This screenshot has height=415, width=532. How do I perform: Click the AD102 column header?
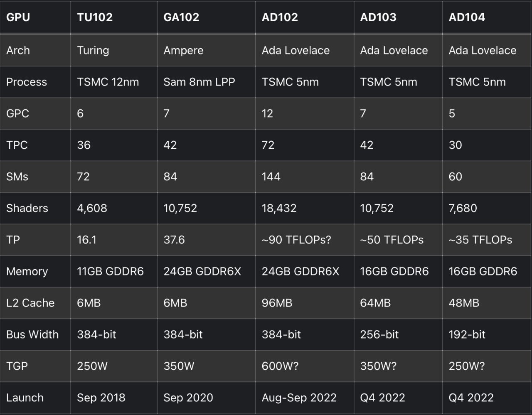click(280, 17)
